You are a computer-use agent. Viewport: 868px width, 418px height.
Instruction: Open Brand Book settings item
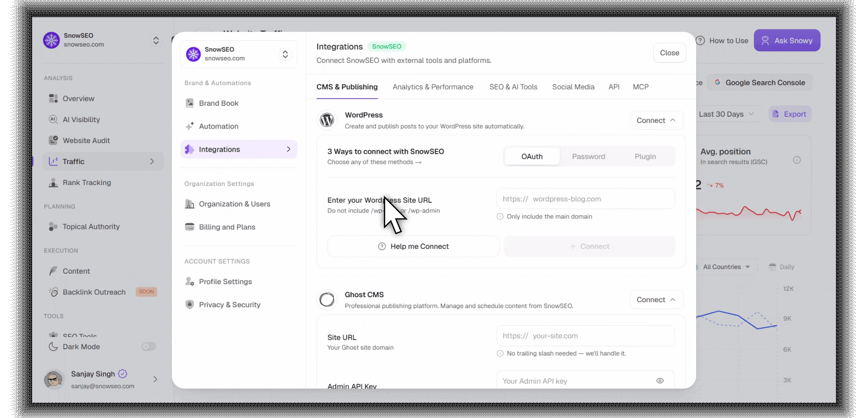click(x=239, y=103)
